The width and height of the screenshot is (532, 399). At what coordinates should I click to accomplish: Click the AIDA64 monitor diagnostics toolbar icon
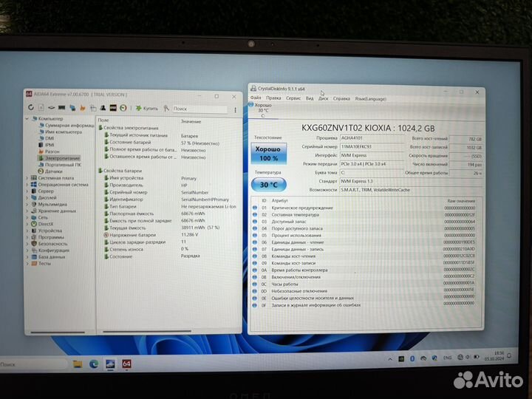[72, 108]
